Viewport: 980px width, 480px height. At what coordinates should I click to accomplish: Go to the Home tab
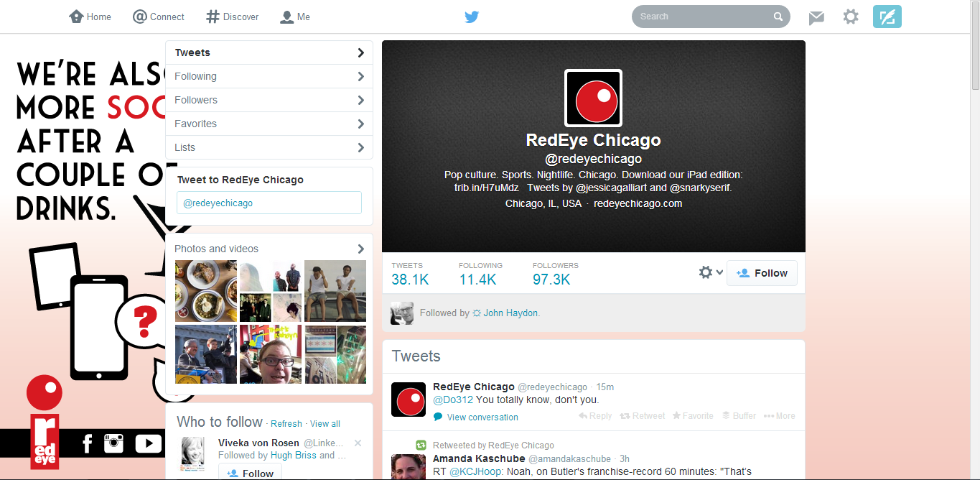pyautogui.click(x=90, y=17)
